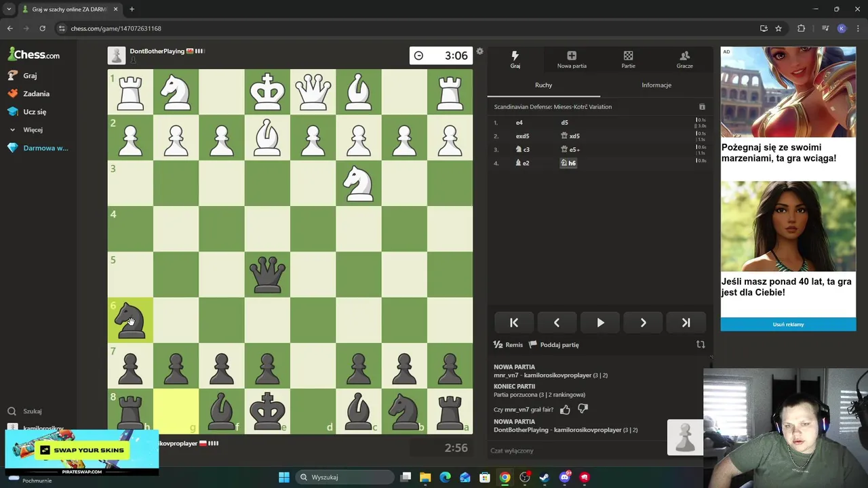Image resolution: width=868 pixels, height=488 pixels.
Task: Select the white knight on rank 3
Action: click(x=359, y=183)
